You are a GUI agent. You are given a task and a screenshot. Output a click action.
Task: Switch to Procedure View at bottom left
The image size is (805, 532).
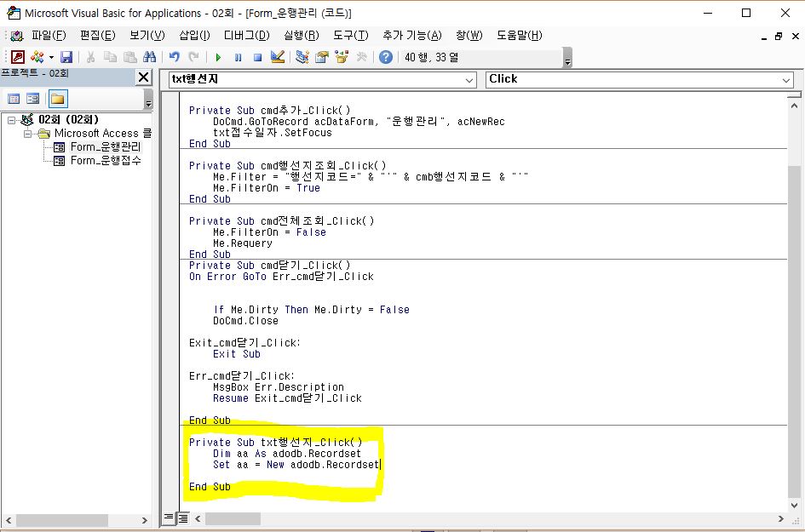click(x=169, y=518)
